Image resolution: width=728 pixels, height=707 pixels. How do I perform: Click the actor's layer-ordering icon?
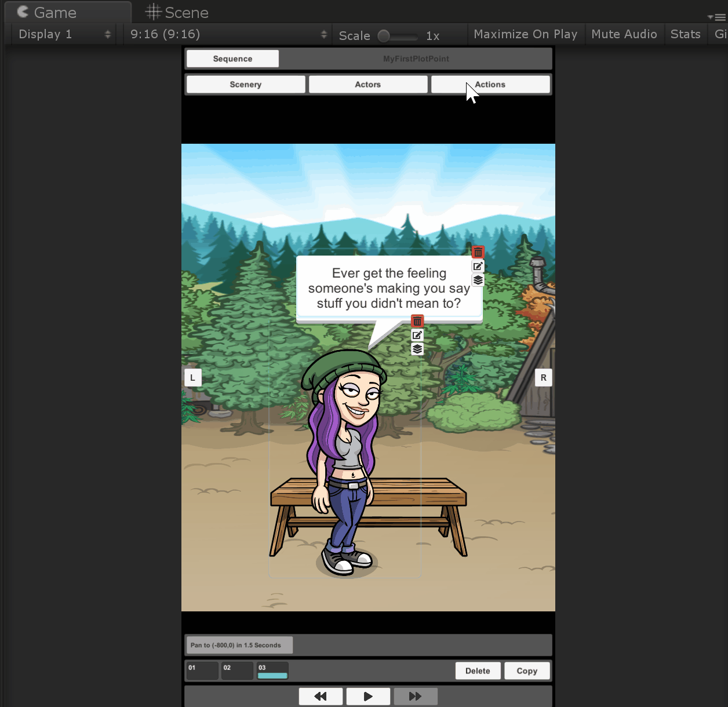tap(417, 349)
